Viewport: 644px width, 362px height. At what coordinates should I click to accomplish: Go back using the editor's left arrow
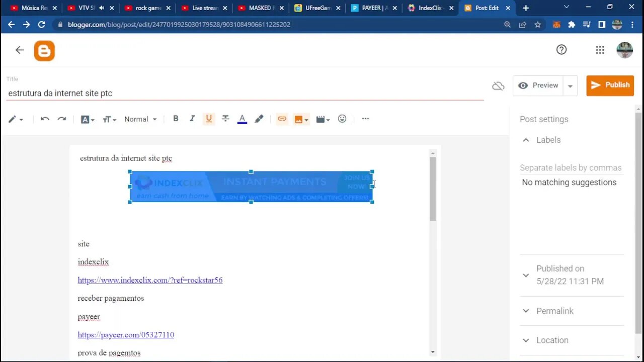[x=20, y=50]
